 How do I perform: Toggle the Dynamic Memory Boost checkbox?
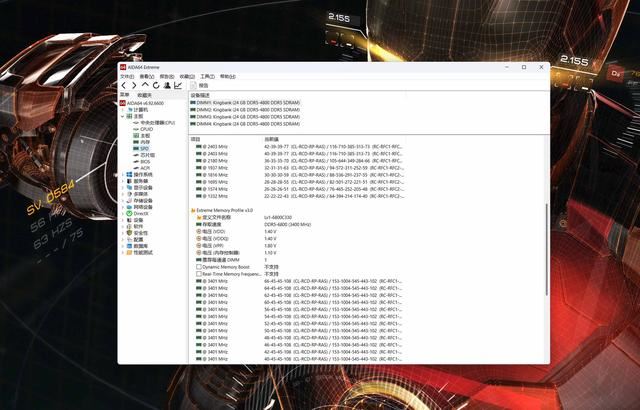coord(199,267)
